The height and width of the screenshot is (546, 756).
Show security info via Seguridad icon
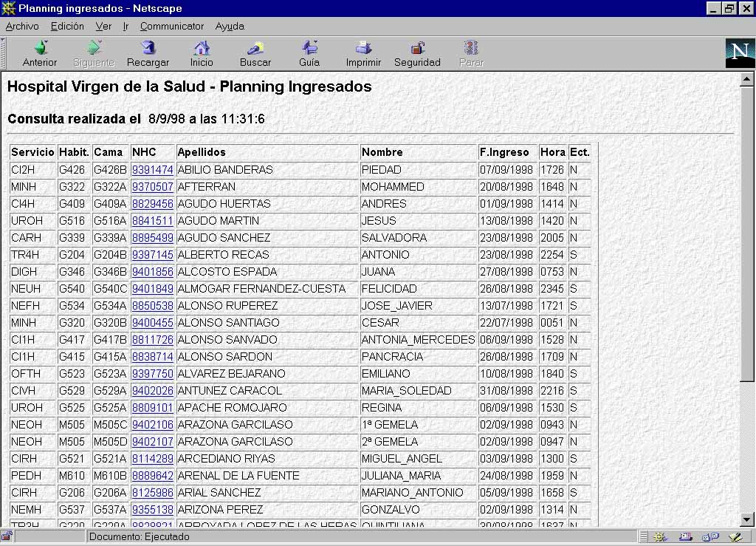tap(417, 49)
